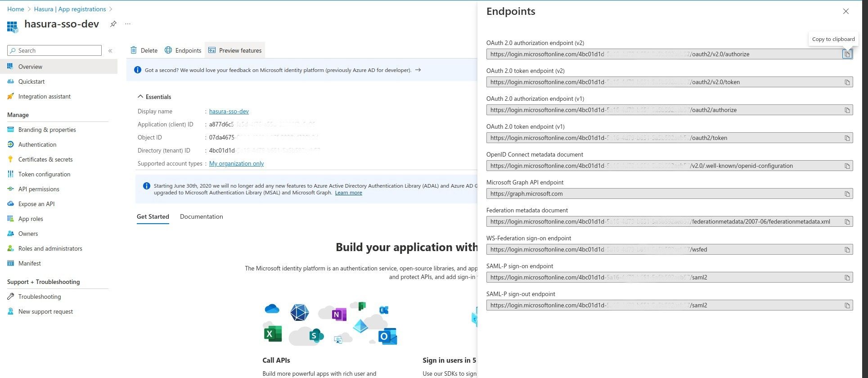
Task: Click the Preview features toolbar icon
Action: (x=211, y=50)
